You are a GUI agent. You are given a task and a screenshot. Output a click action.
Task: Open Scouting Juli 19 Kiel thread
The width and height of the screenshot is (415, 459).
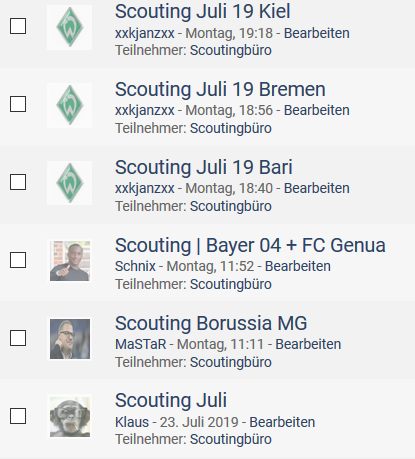203,11
